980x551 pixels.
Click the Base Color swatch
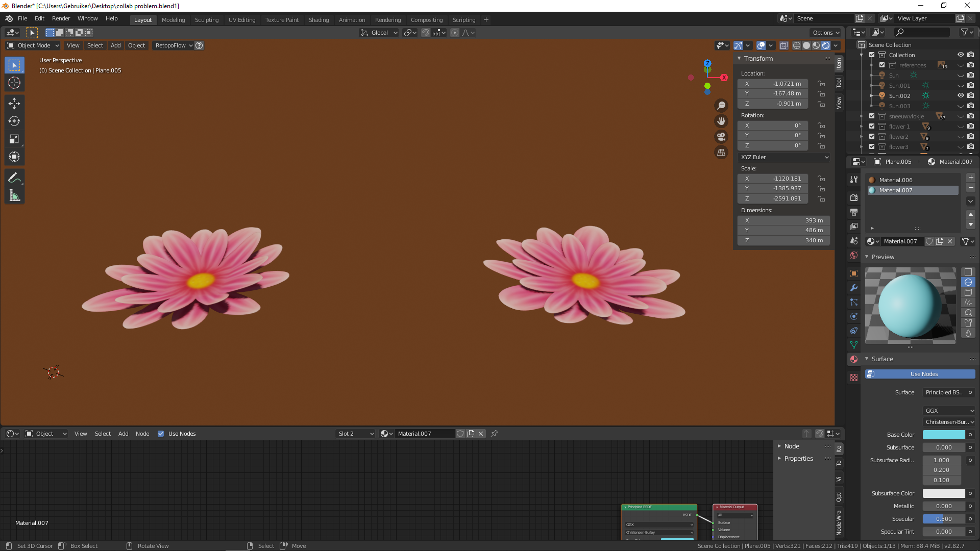(943, 435)
